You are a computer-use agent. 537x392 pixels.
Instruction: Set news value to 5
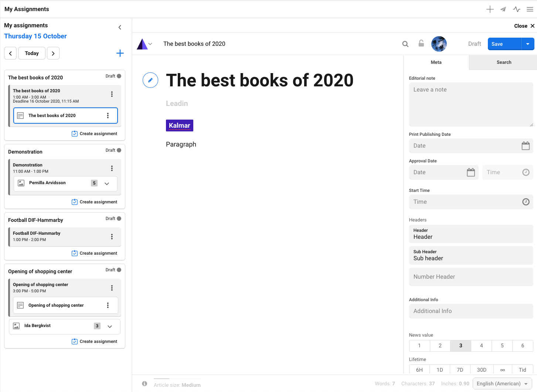click(x=502, y=346)
